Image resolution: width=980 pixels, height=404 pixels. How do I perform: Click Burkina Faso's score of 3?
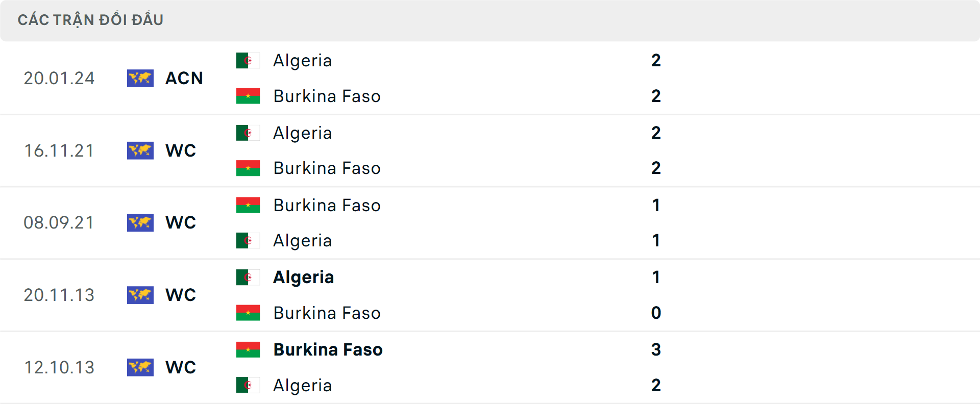[656, 350]
